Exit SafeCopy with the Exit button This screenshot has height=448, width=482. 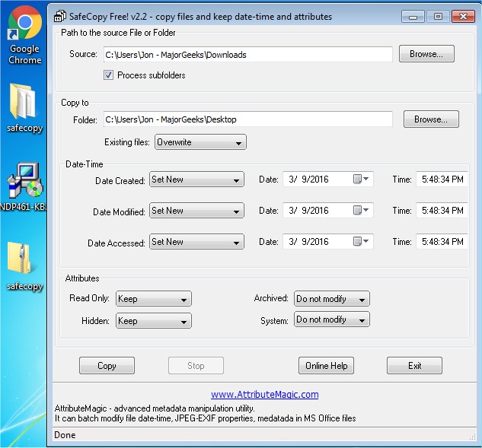pos(415,366)
